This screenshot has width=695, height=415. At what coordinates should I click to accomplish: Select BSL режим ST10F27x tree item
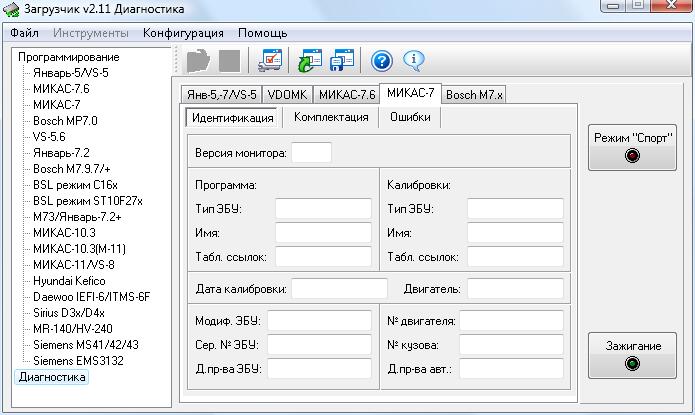tap(88, 201)
